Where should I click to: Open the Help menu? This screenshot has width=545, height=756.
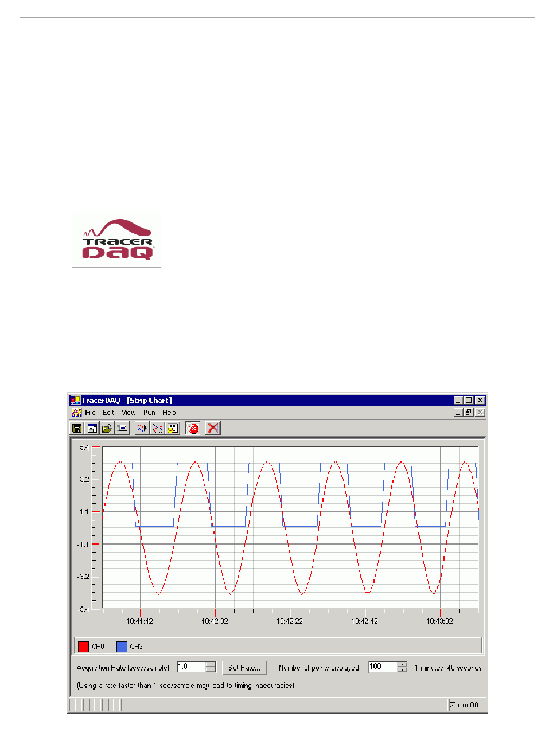pos(169,413)
